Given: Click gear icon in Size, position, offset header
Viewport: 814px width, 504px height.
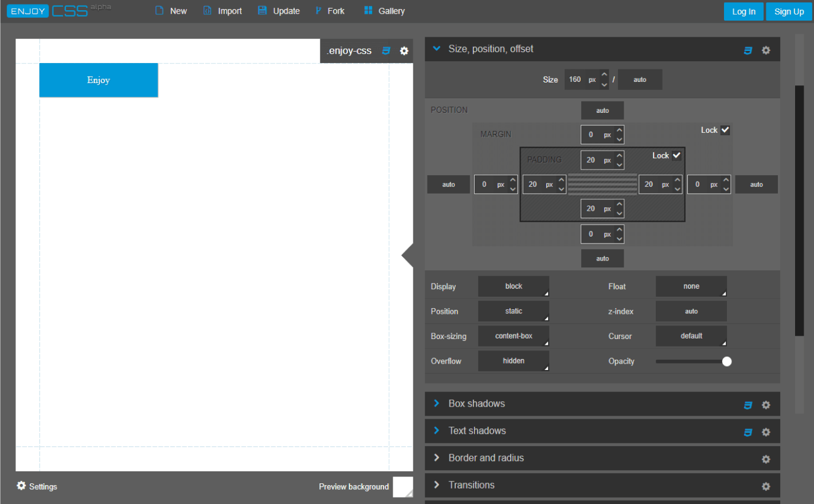Looking at the screenshot, I should [766, 50].
